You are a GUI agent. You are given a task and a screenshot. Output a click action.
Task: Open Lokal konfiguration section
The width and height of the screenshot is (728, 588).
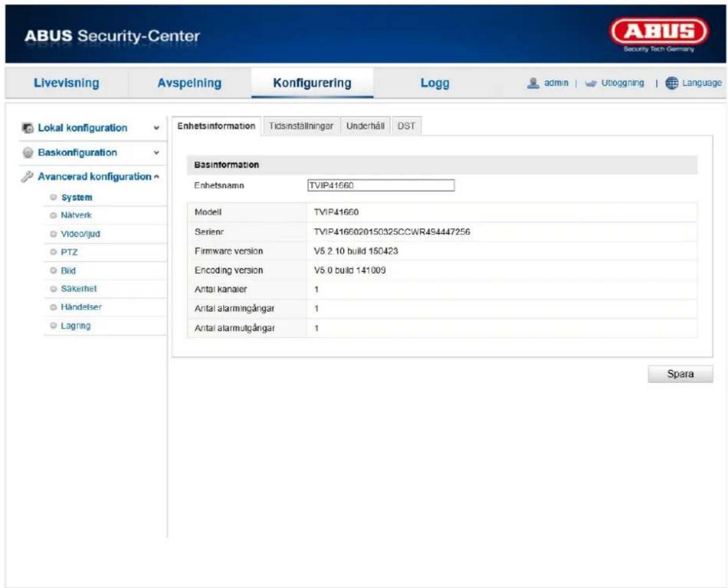click(82, 128)
